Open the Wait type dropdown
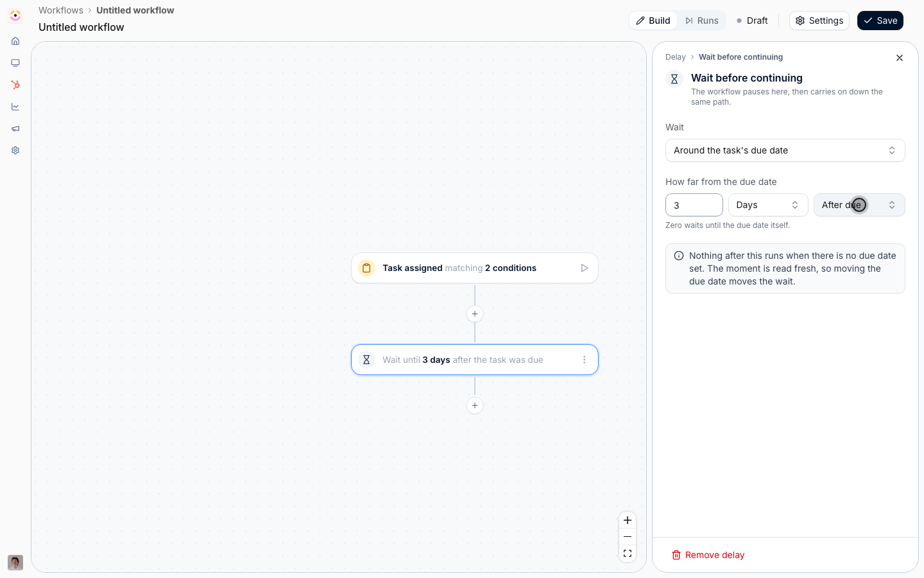This screenshot has width=924, height=578. [x=785, y=150]
